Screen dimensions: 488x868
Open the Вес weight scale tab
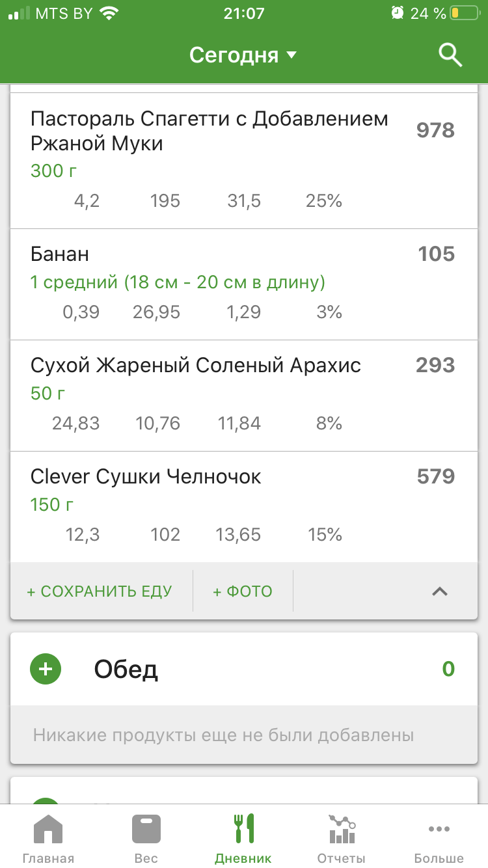[x=146, y=839]
